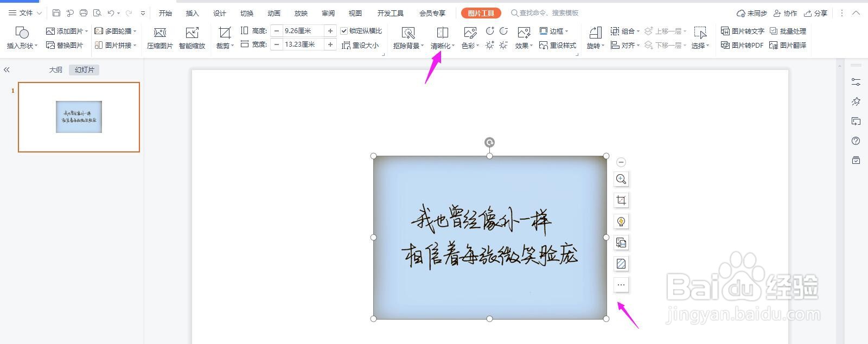Select slide 1 thumbnail

79,117
